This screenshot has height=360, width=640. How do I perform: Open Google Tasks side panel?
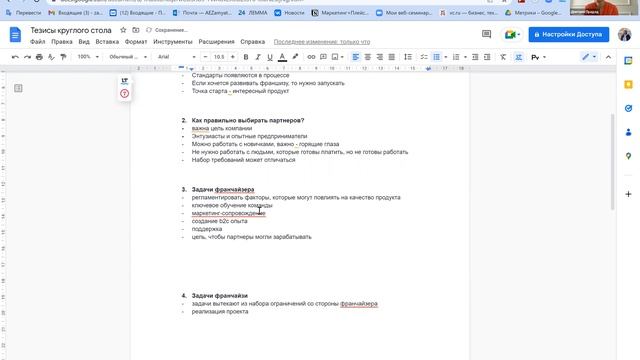(628, 108)
